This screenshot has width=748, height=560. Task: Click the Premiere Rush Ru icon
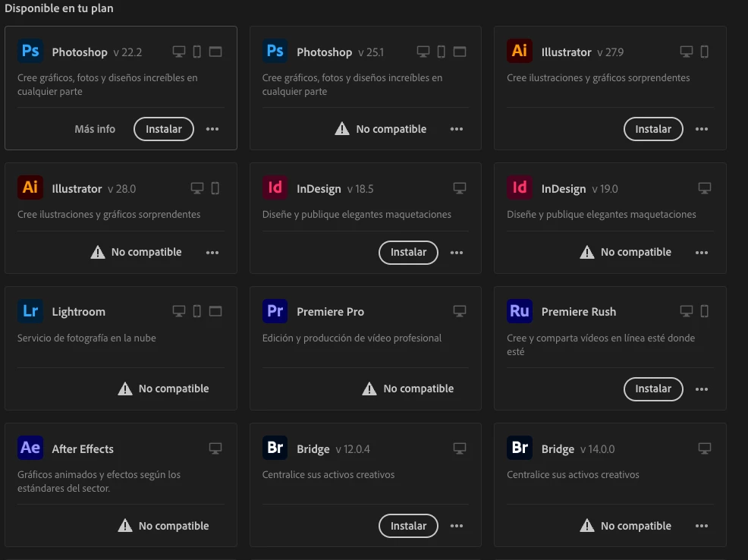(520, 311)
